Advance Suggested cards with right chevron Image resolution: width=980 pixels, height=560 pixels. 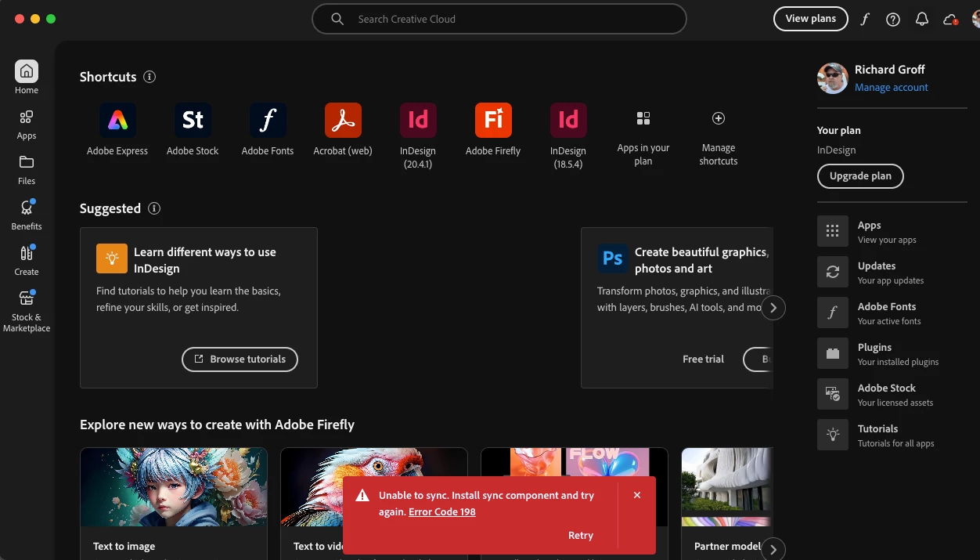click(773, 308)
